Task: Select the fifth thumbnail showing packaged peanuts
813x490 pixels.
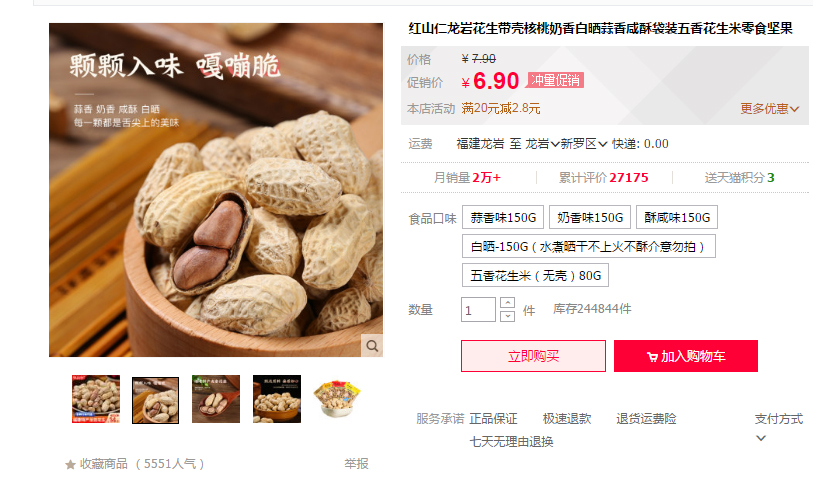Action: (337, 399)
